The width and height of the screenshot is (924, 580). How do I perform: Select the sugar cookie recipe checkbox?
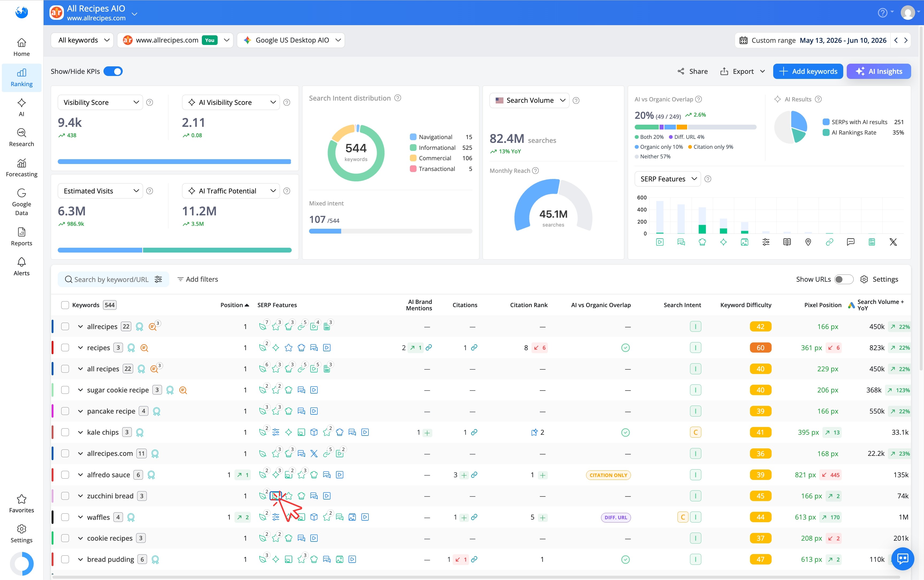tap(65, 390)
